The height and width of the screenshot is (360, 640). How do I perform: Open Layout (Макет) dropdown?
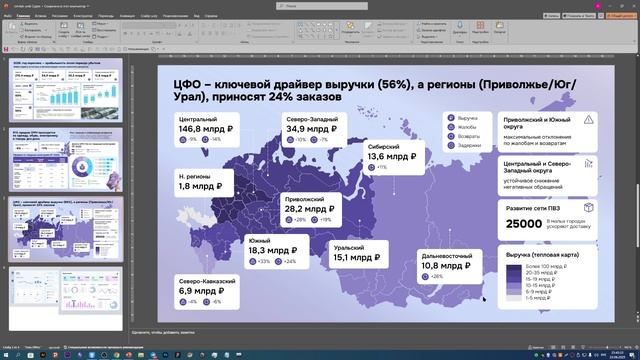click(x=101, y=24)
